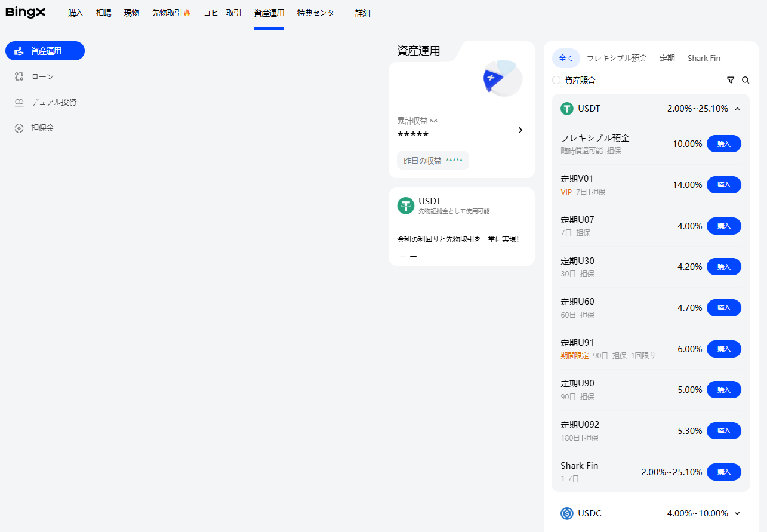Open cumulative earnings details arrow
Image resolution: width=767 pixels, height=532 pixels.
click(520, 130)
